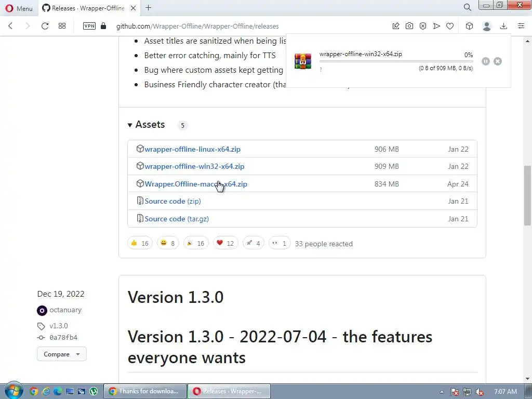Open the user profile avatar icon
This screenshot has height=399, width=532.
click(487, 26)
